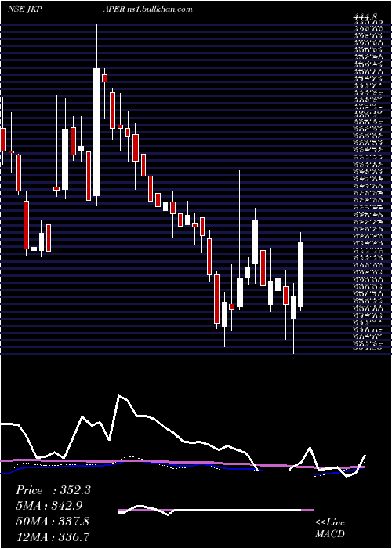Click the '<<Live MACD' label
Viewport: 392px width, 549px height.
pos(330,529)
